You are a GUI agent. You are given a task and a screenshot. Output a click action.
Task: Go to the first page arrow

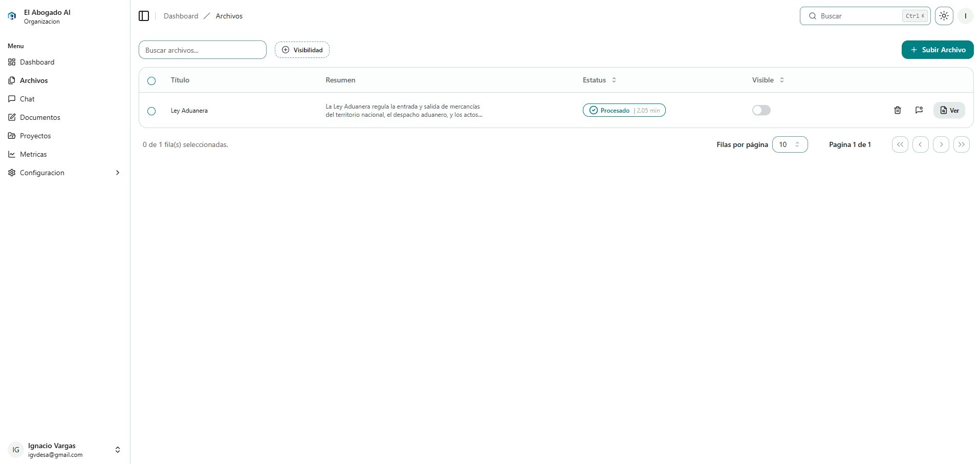point(900,144)
